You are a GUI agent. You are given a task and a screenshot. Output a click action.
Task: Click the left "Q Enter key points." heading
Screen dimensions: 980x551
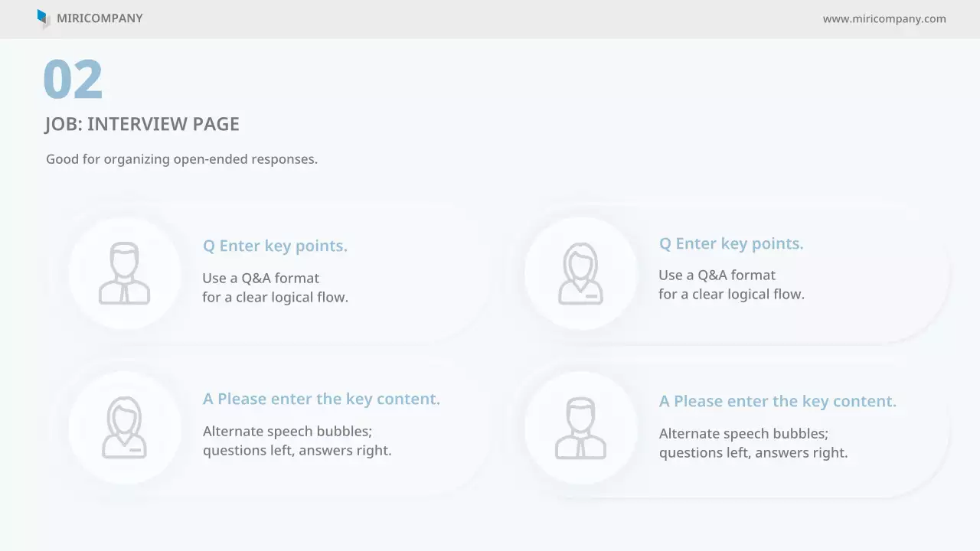point(275,246)
